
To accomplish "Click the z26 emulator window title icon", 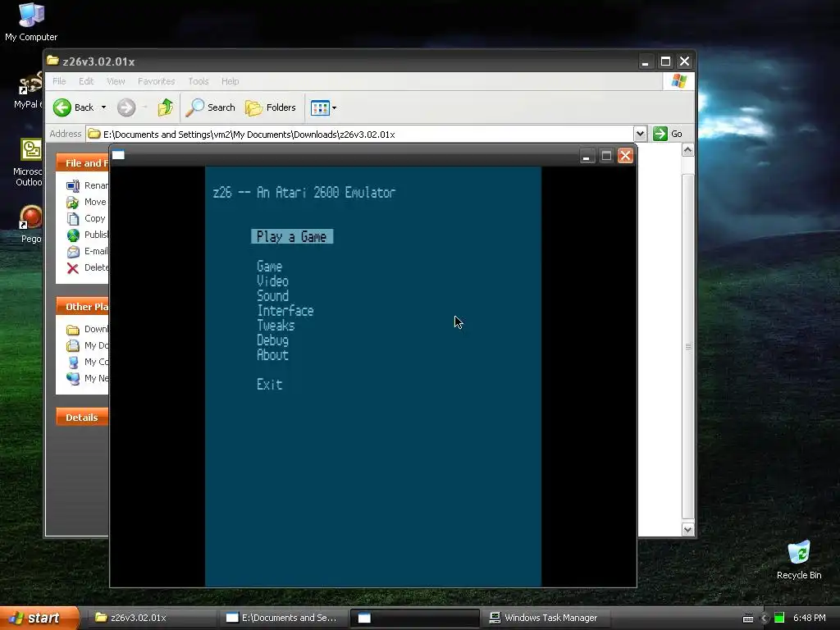I will (118, 155).
